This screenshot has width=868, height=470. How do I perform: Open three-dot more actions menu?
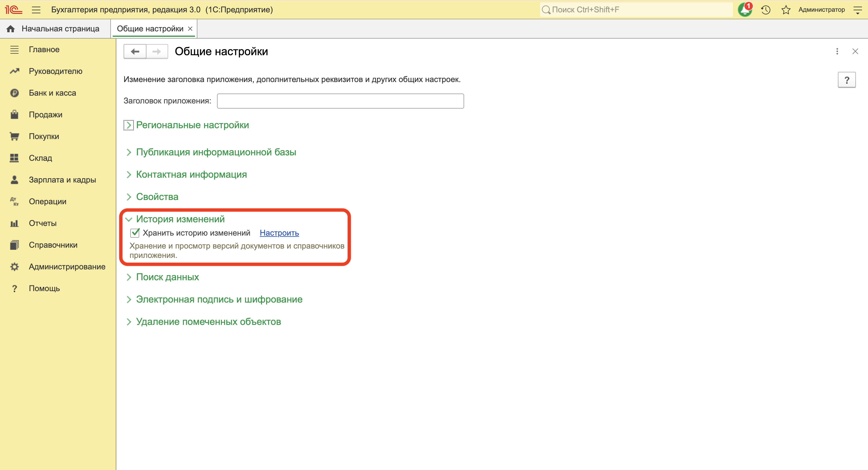[x=837, y=52]
